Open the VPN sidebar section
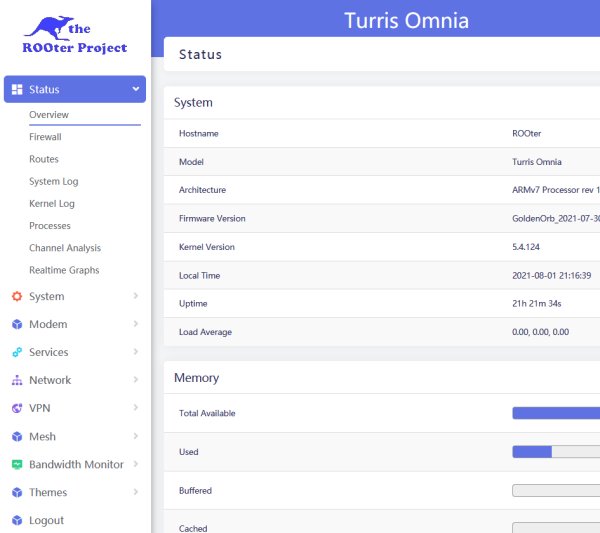This screenshot has height=533, width=600. pyautogui.click(x=39, y=408)
